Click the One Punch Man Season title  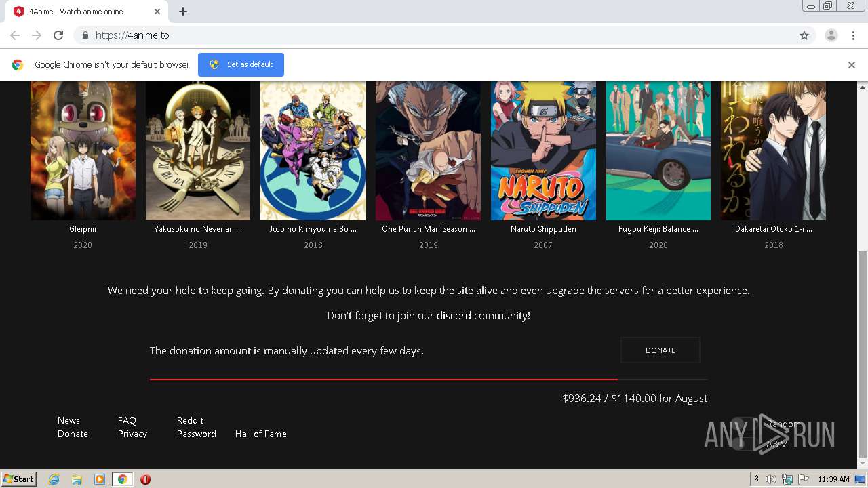pos(428,229)
